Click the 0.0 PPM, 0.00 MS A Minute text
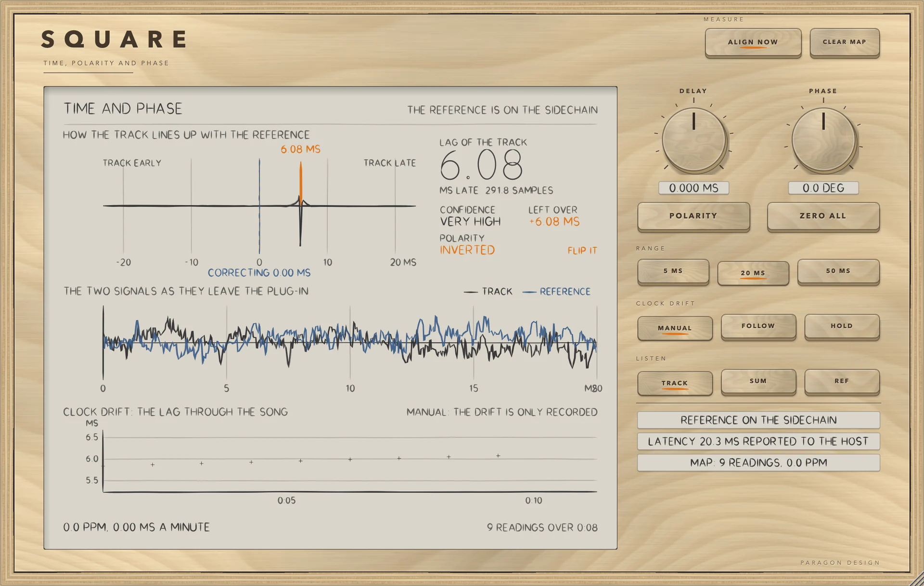Screen dimensions: 924x586 pos(136,527)
